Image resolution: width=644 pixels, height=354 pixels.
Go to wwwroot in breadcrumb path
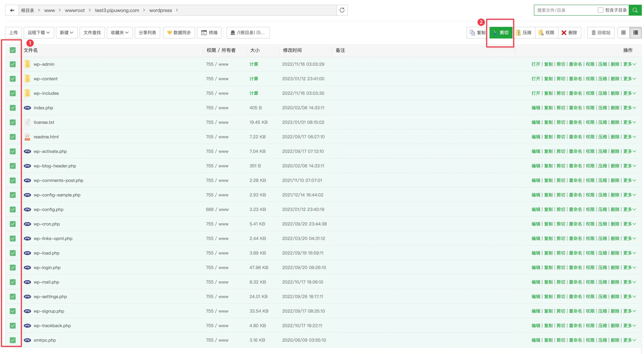click(75, 10)
